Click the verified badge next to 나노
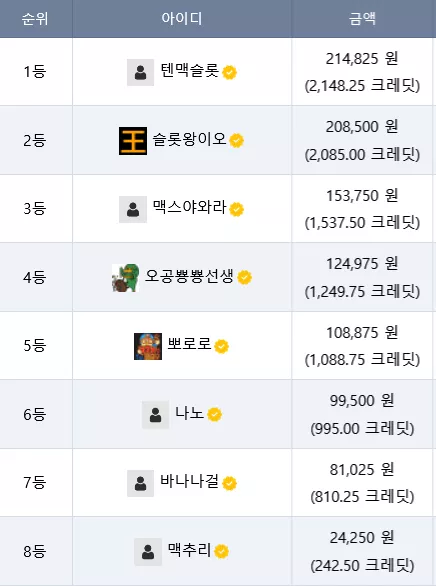 [214, 414]
